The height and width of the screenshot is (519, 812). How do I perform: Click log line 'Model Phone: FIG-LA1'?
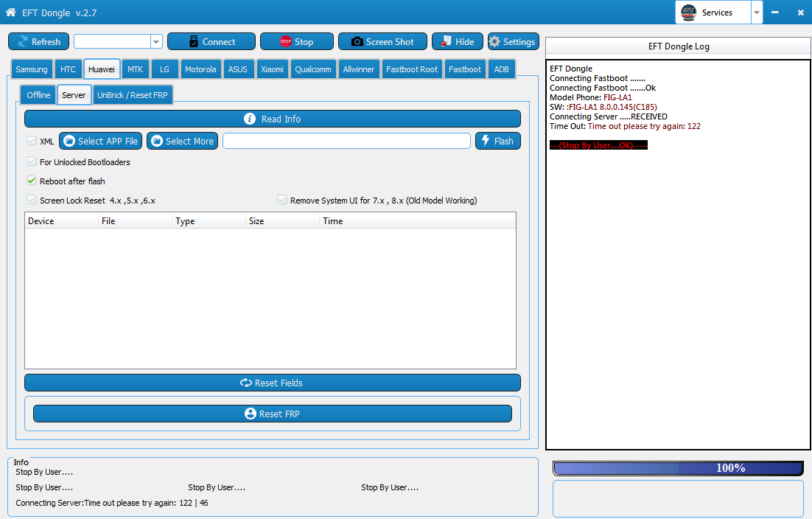coord(591,97)
